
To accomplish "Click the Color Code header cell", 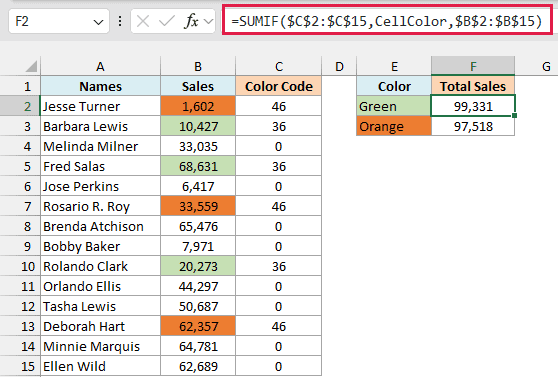I will (279, 86).
